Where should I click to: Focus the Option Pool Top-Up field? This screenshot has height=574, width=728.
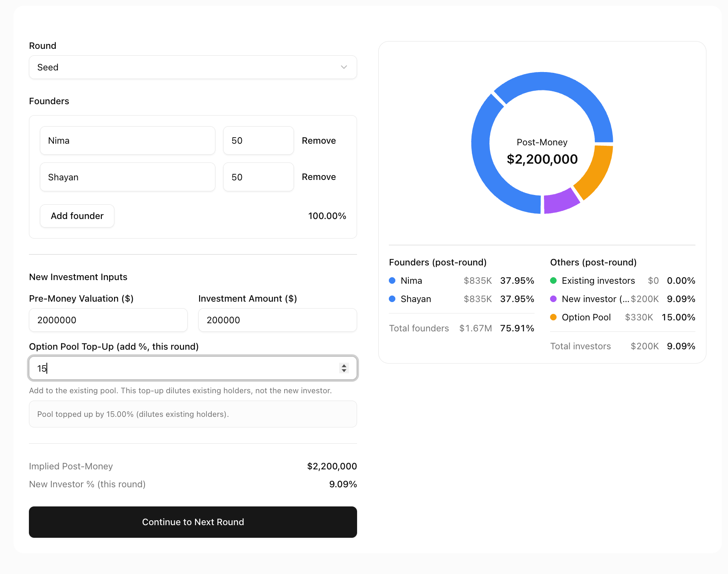(x=193, y=368)
